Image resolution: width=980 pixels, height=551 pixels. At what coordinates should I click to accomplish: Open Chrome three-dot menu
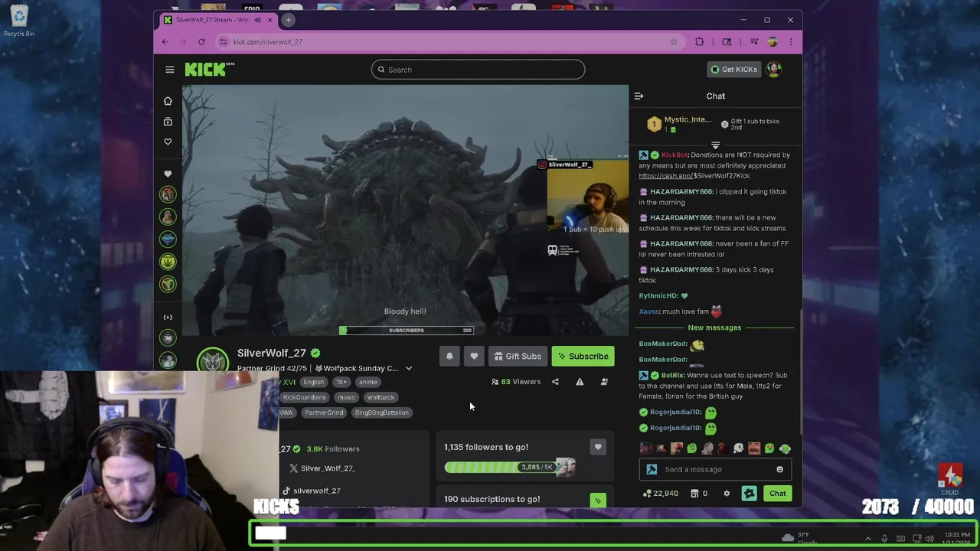(791, 42)
